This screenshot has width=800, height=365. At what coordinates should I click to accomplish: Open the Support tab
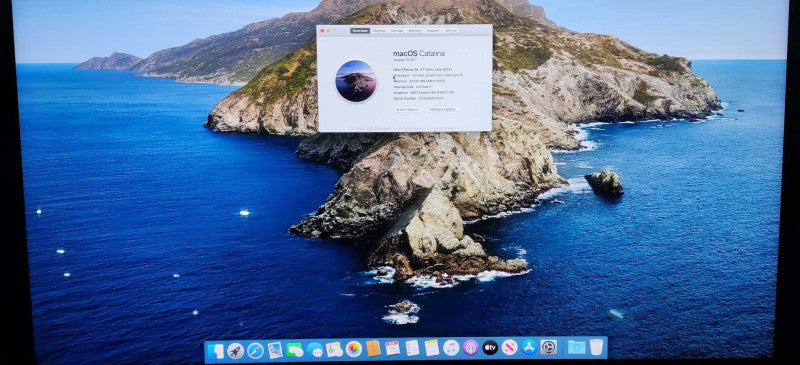coord(433,31)
